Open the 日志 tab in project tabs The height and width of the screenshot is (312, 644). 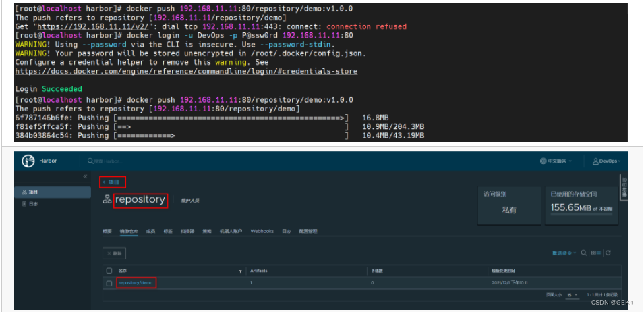click(287, 231)
